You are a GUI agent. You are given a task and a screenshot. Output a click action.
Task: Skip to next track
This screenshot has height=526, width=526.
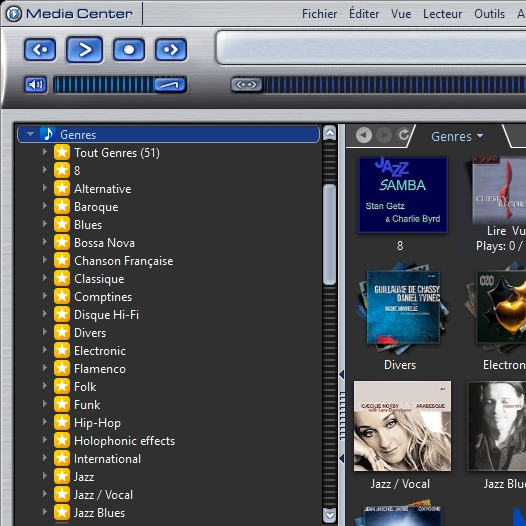171,50
